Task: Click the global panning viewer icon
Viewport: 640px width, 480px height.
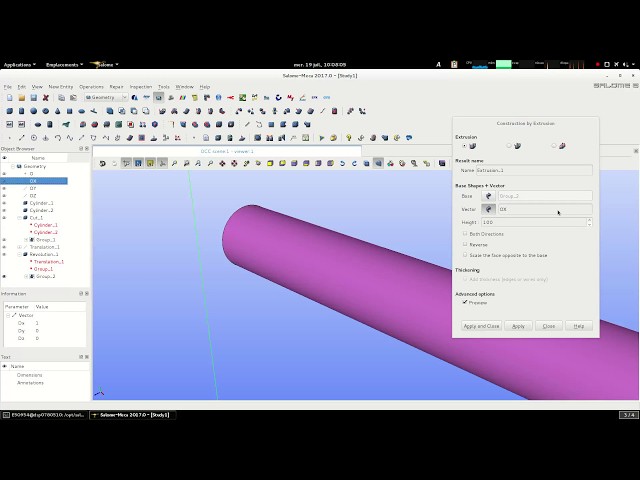Action: pyautogui.click(x=234, y=164)
